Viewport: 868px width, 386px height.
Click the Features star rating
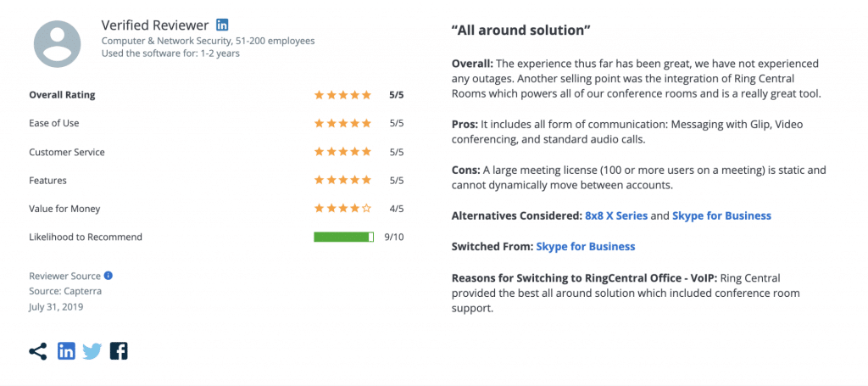(342, 181)
